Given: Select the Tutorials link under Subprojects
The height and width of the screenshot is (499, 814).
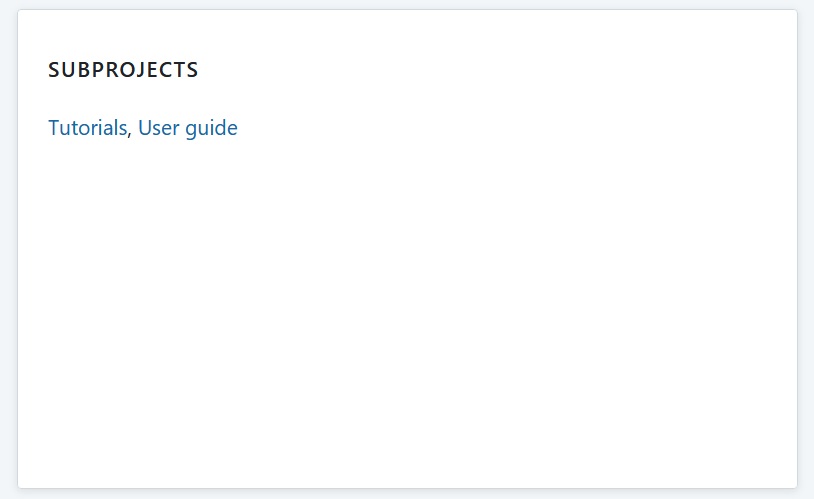Looking at the screenshot, I should [88, 128].
